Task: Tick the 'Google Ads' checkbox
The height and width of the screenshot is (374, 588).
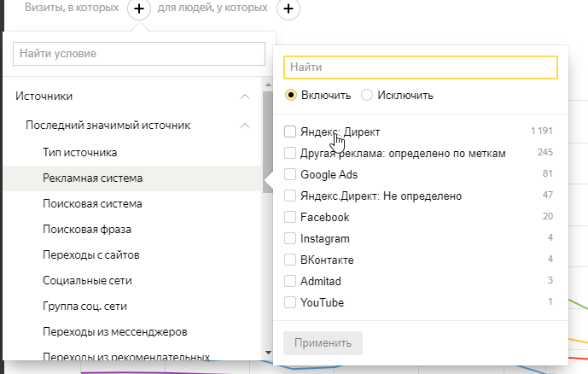Action: click(290, 174)
